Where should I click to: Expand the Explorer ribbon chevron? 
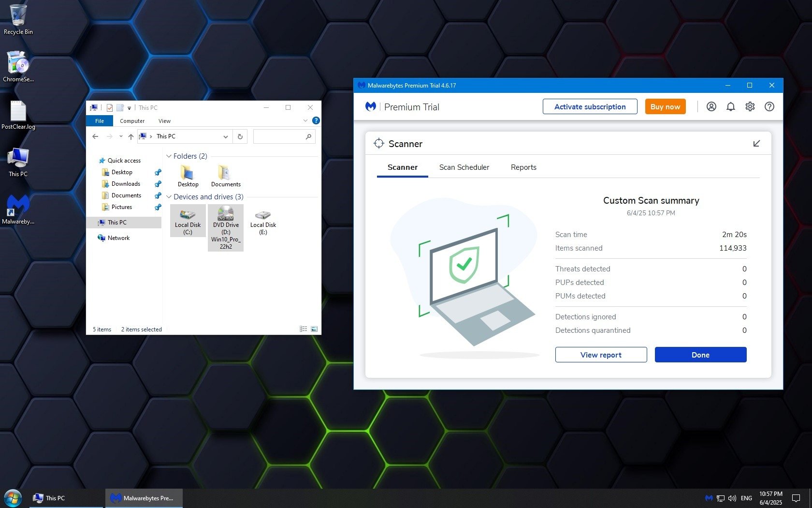coord(305,121)
